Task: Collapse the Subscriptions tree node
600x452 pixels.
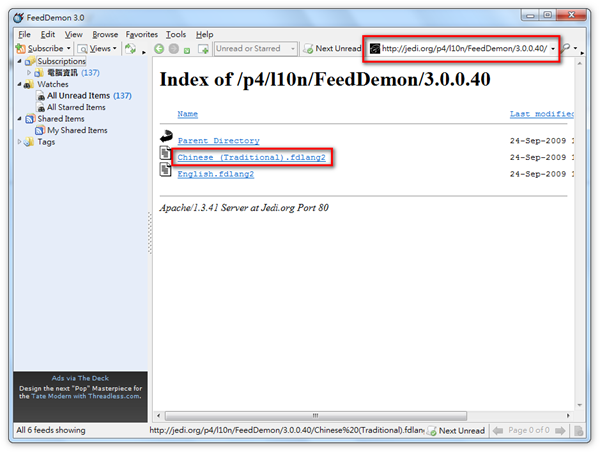Action: click(x=20, y=61)
